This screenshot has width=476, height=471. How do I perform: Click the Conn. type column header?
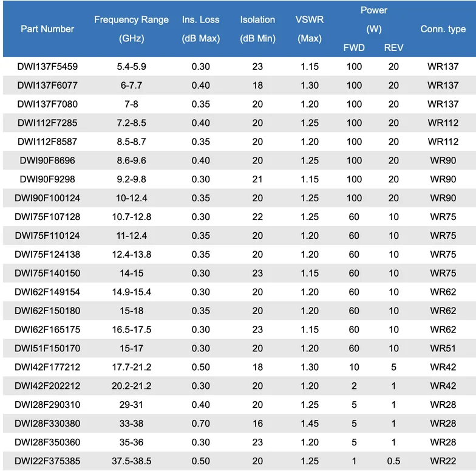443,29
